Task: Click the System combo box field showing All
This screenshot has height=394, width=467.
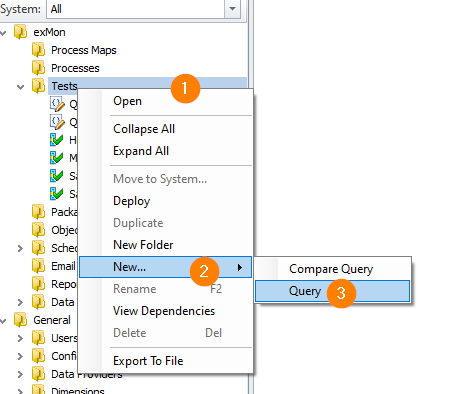Action: pyautogui.click(x=135, y=8)
